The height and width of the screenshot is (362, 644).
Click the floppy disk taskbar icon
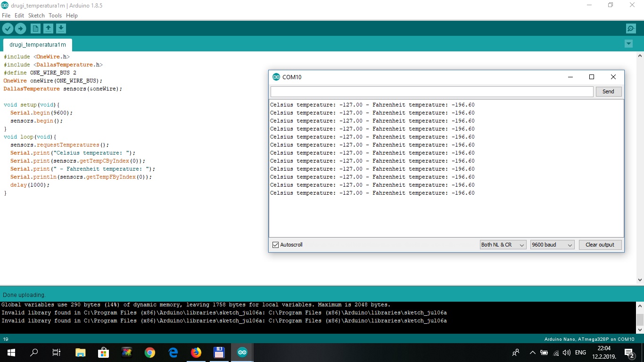pos(219,353)
